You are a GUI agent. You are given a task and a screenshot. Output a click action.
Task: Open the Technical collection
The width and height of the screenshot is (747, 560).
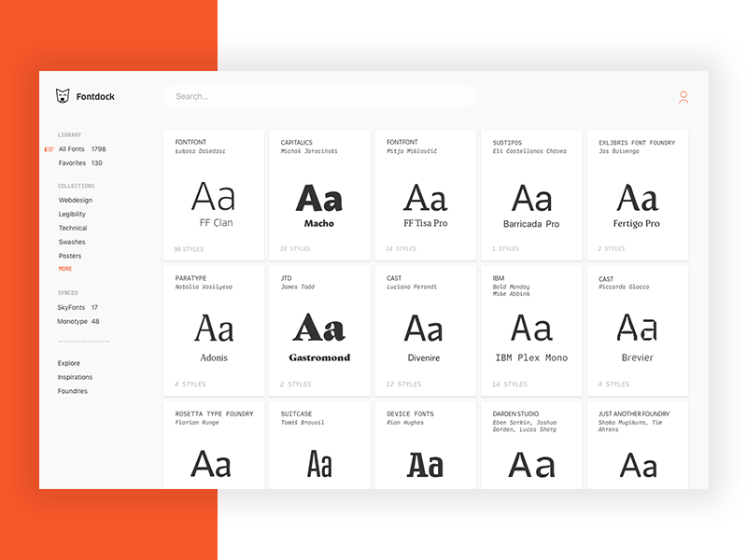click(x=73, y=228)
